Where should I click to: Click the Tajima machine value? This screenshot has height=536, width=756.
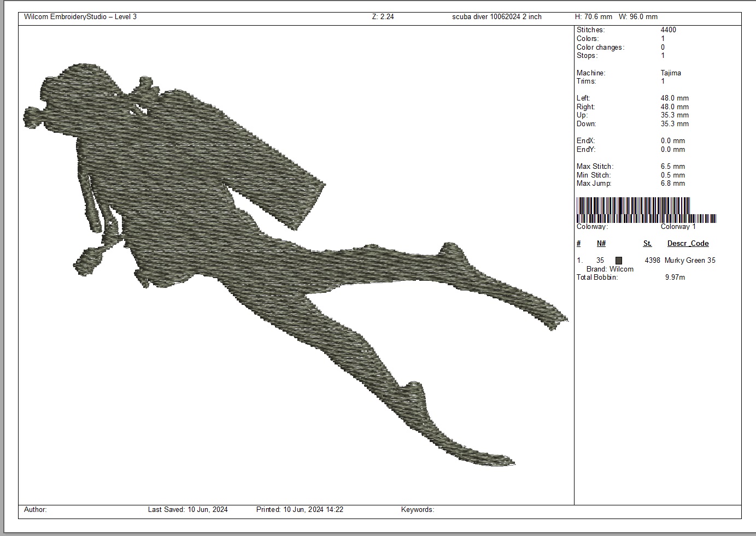tap(670, 73)
